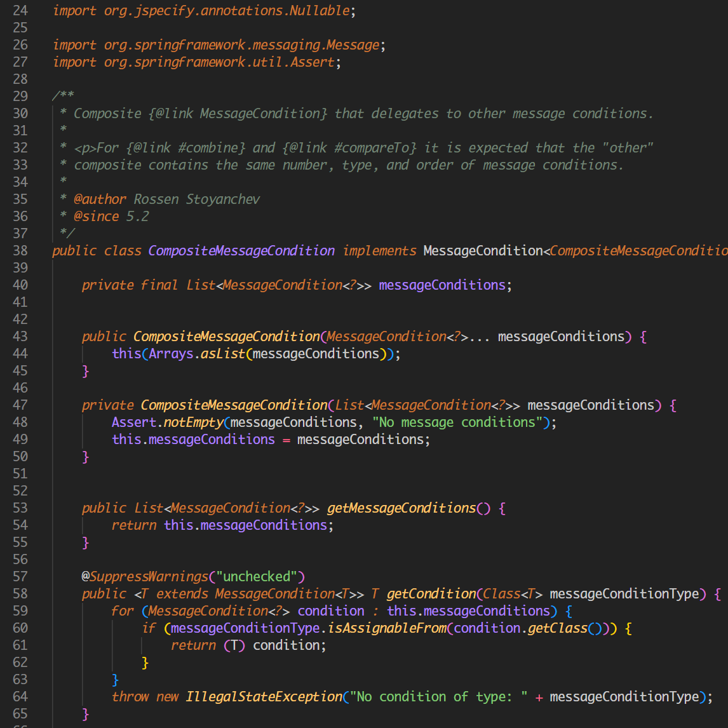The width and height of the screenshot is (728, 728).
Task: Click public constructor name on line 43
Action: pyautogui.click(x=227, y=336)
